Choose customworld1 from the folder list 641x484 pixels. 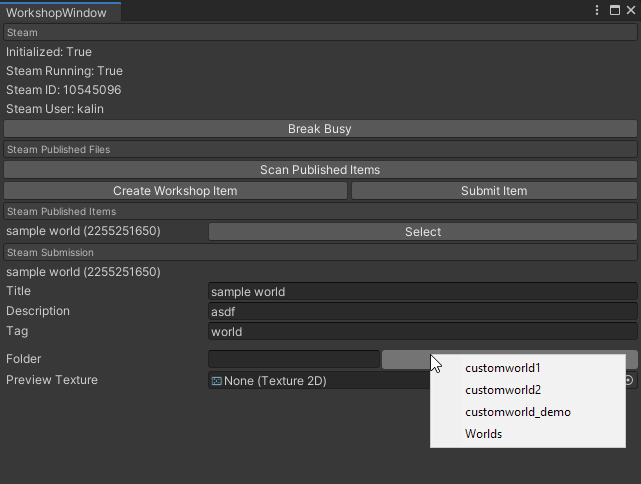coord(502,368)
